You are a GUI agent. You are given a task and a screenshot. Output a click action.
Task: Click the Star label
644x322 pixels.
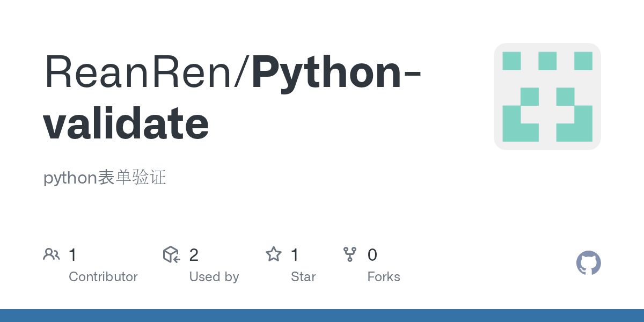click(x=303, y=277)
